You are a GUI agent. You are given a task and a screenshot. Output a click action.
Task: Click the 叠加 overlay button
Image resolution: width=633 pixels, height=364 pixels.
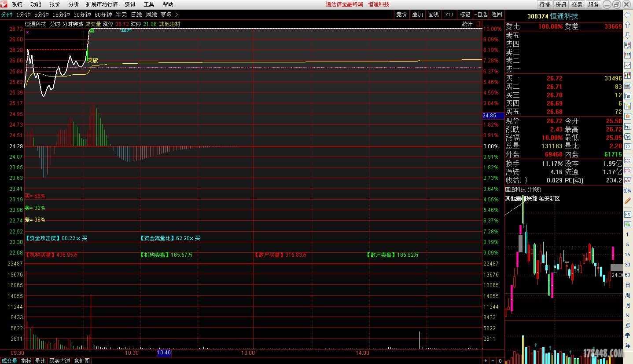[417, 15]
